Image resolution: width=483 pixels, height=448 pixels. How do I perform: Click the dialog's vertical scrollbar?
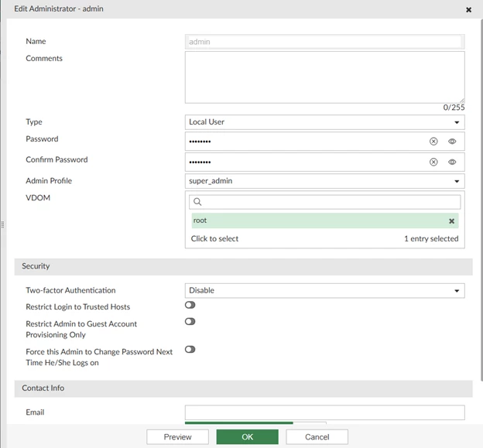tap(481, 200)
